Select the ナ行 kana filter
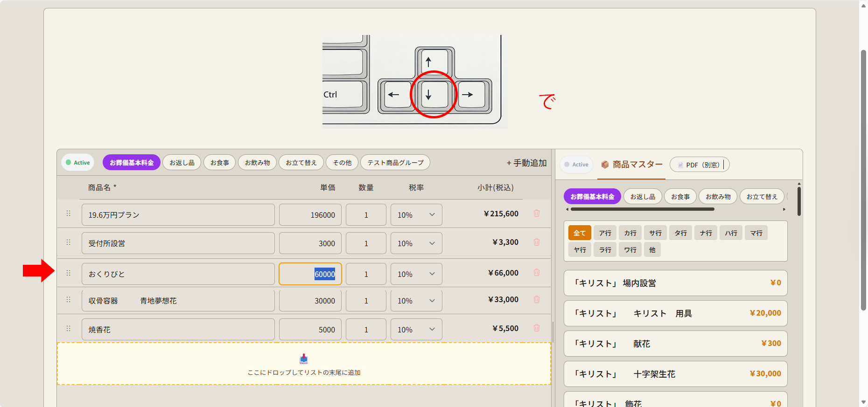This screenshot has height=407, width=868. coord(706,233)
